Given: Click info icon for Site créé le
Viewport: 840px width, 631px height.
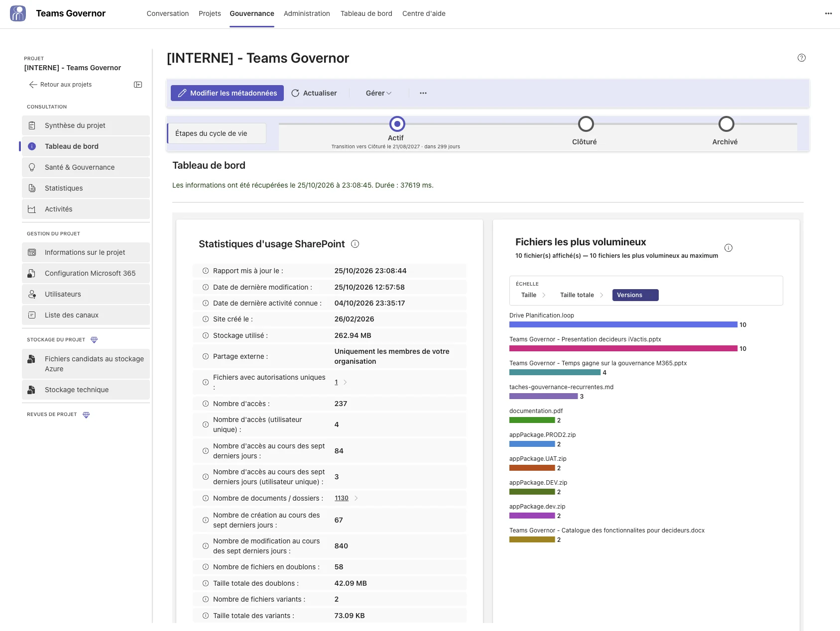Looking at the screenshot, I should (205, 319).
